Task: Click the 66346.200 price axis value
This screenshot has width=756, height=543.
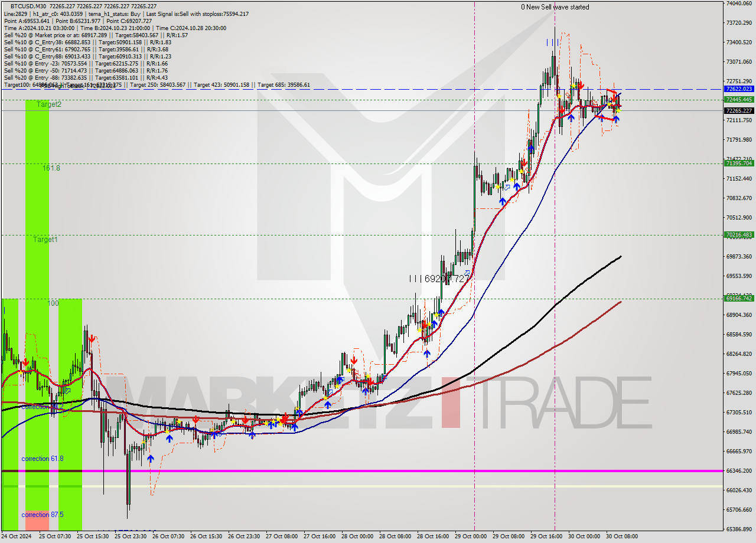Action: [x=739, y=471]
